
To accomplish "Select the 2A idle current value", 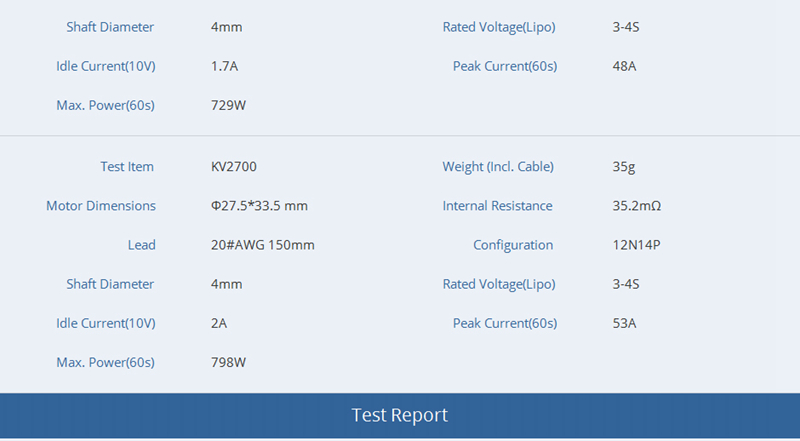I will point(219,323).
